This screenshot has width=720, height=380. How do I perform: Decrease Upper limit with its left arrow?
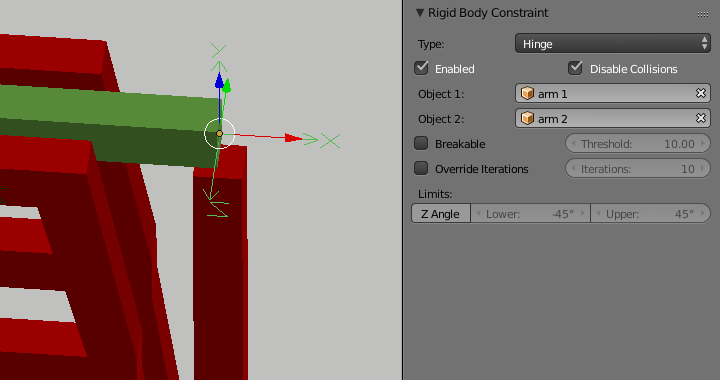[598, 213]
